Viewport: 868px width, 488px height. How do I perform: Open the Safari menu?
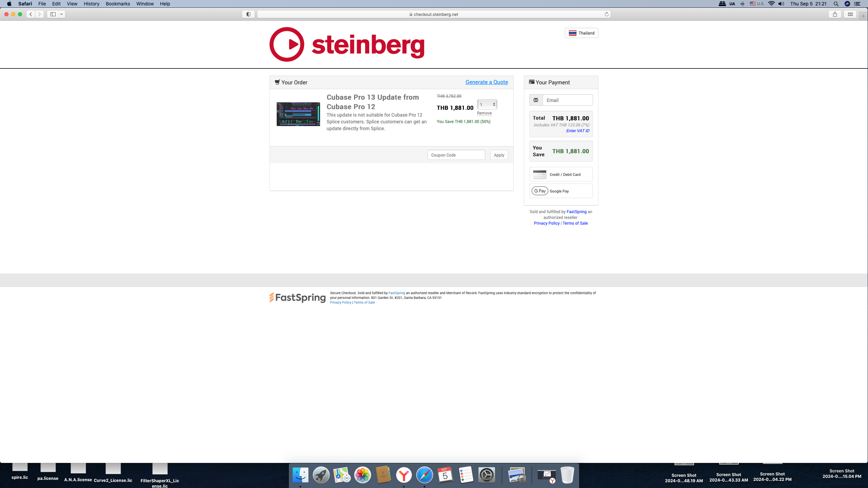pyautogui.click(x=25, y=4)
